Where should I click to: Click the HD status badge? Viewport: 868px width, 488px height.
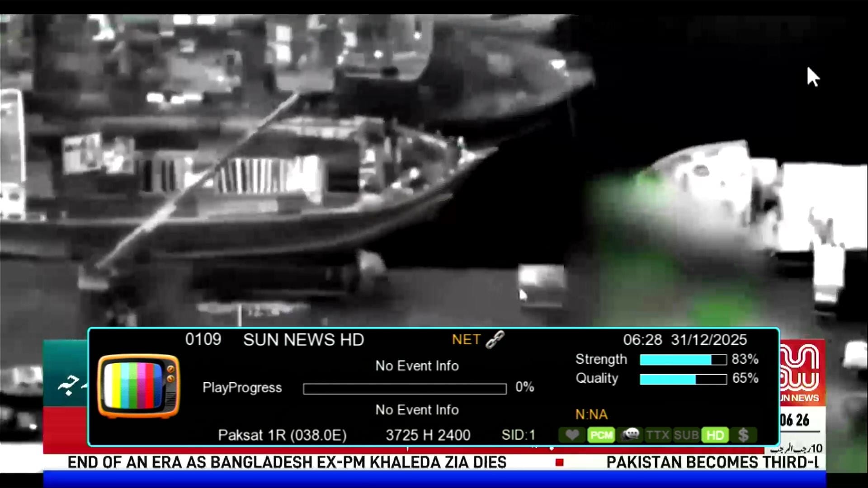[715, 435]
